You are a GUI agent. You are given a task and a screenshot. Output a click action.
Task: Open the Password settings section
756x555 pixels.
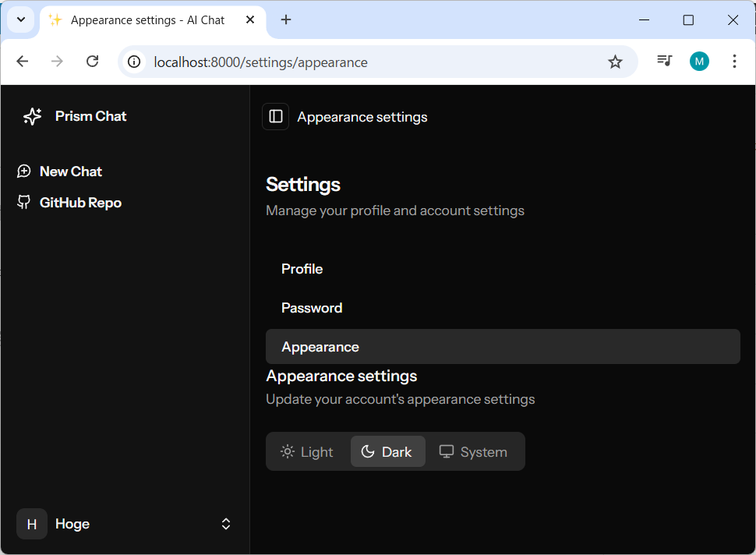[312, 308]
